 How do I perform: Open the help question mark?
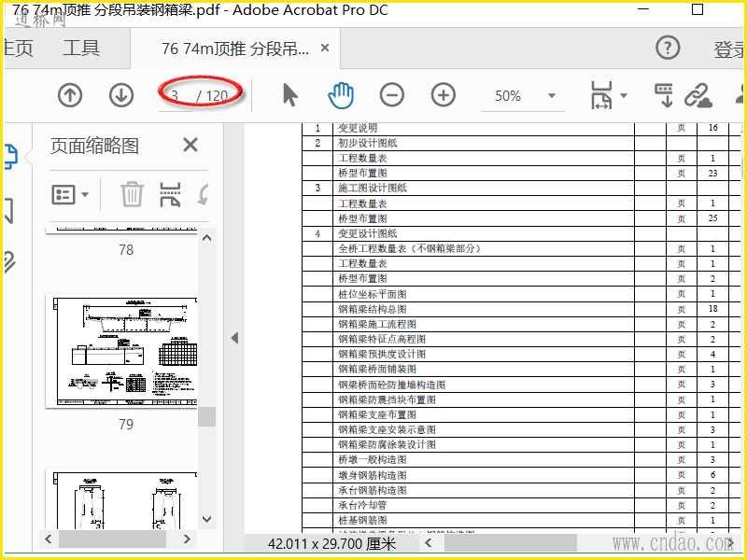[668, 48]
